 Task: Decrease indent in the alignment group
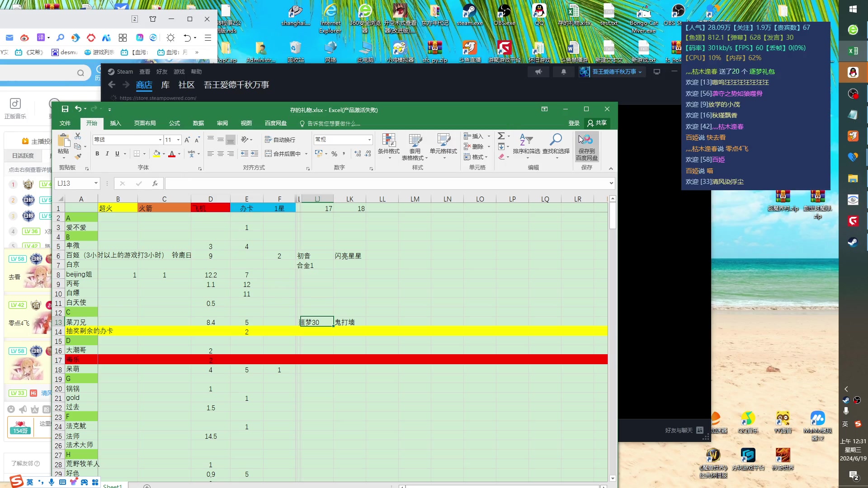245,154
